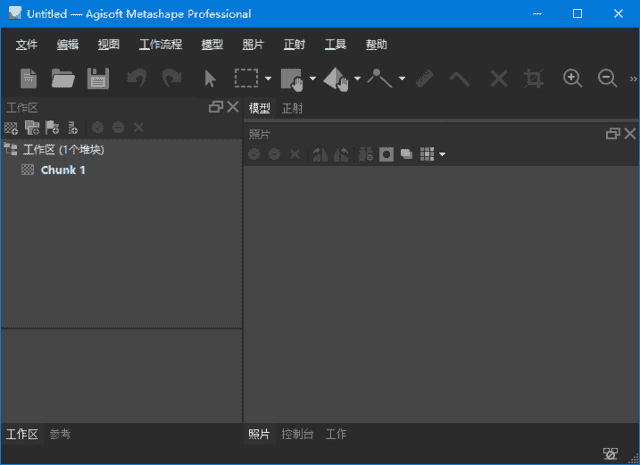
Task: Click the zoom in magnifier icon
Action: pos(573,78)
